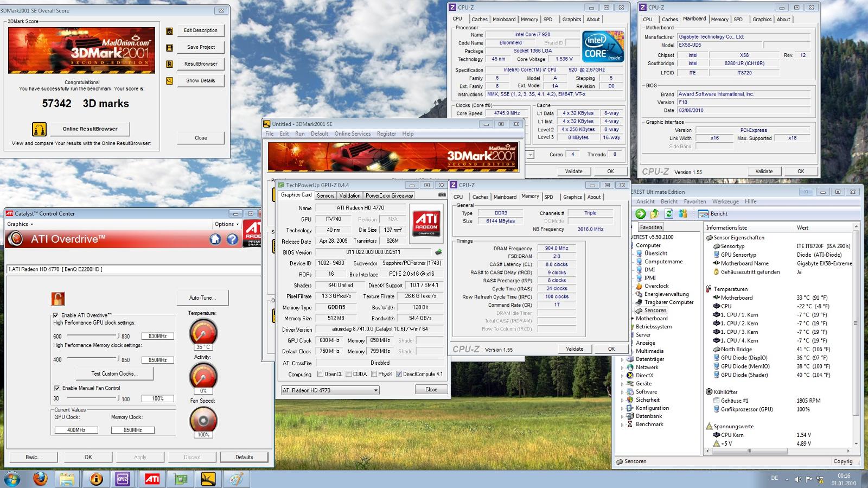Toggle the OpenCL checkbox in GPU-Z
The image size is (868, 488).
pyautogui.click(x=320, y=374)
